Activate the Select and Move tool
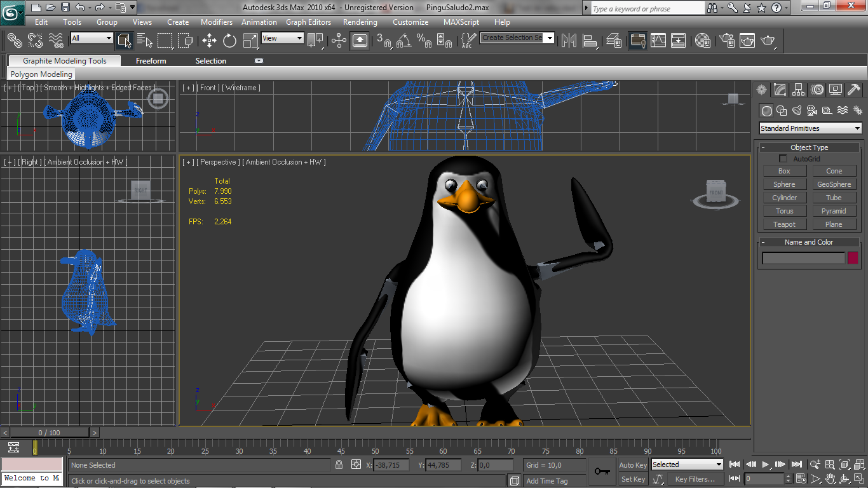Viewport: 868px width, 488px height. click(209, 41)
